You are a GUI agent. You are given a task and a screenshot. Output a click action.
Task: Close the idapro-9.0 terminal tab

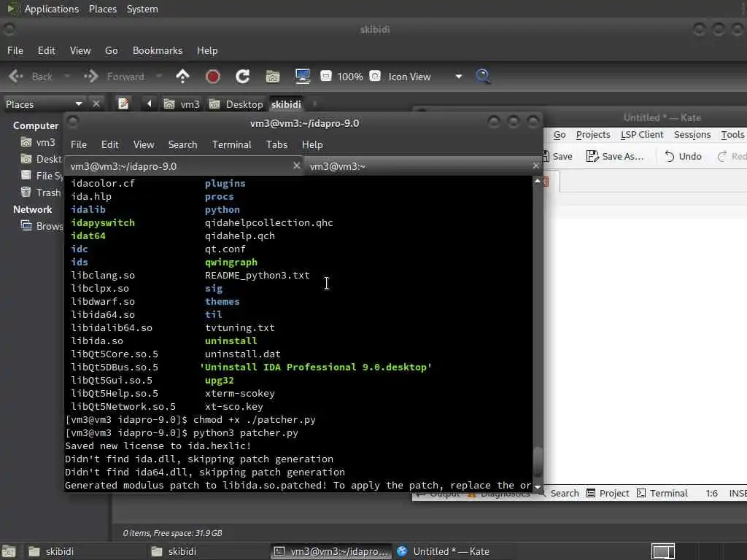(x=296, y=166)
